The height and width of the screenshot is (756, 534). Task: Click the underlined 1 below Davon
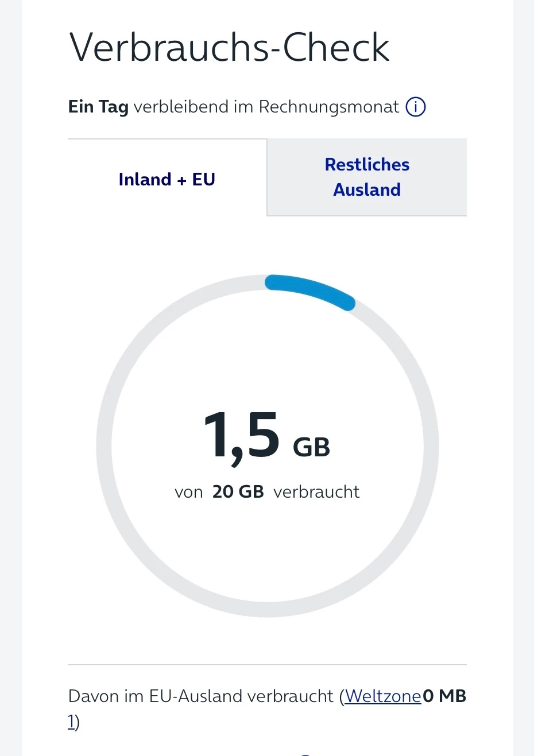pyautogui.click(x=71, y=722)
